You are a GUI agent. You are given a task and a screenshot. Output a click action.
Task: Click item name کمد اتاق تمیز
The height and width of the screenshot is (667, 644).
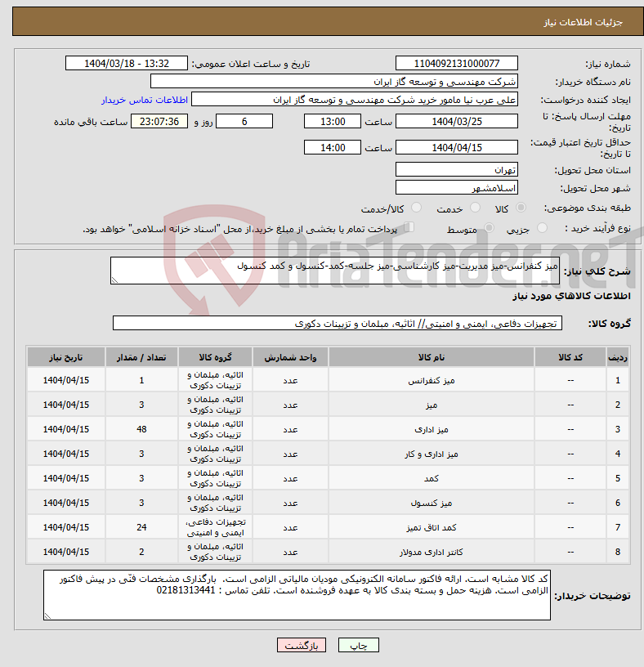coord(432,527)
